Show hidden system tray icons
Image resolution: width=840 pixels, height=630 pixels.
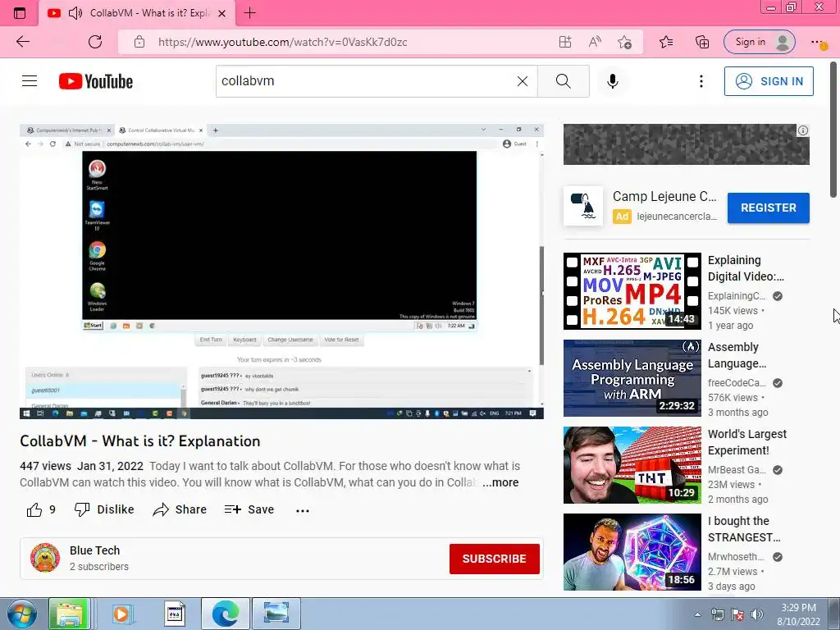tap(697, 614)
